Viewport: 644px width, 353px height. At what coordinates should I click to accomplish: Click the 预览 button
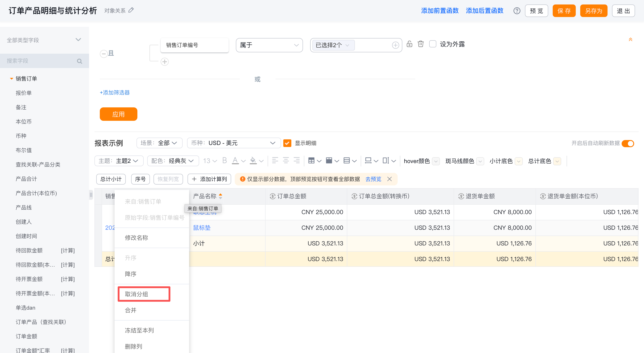pyautogui.click(x=536, y=11)
